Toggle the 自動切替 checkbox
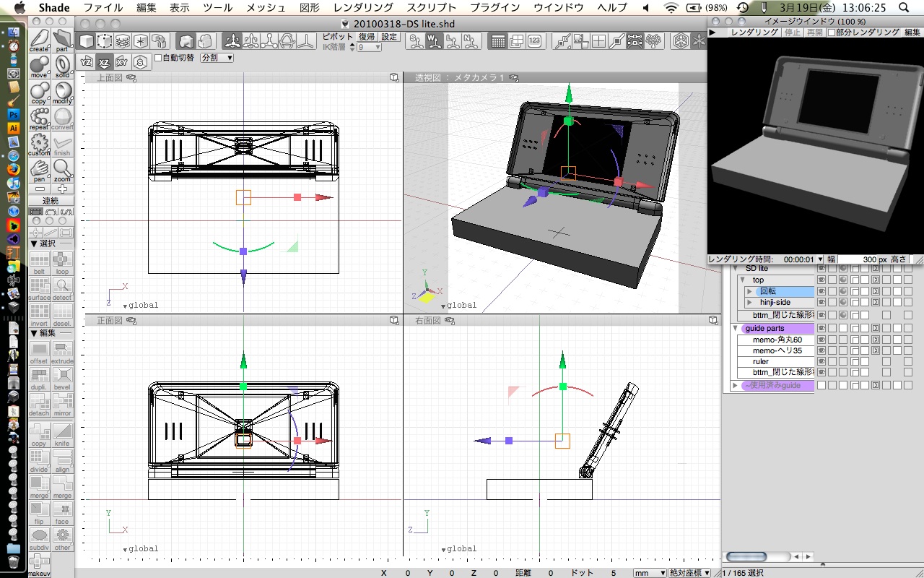The image size is (924, 578). (158, 58)
